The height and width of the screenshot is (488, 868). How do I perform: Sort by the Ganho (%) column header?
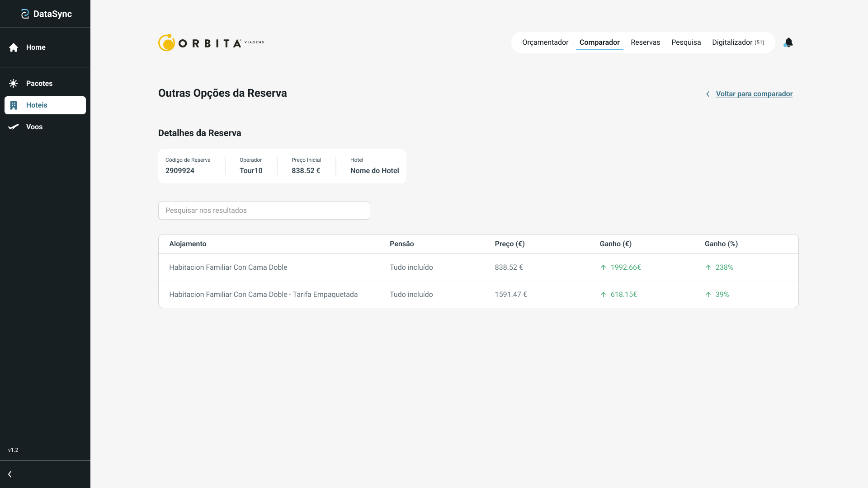point(721,244)
